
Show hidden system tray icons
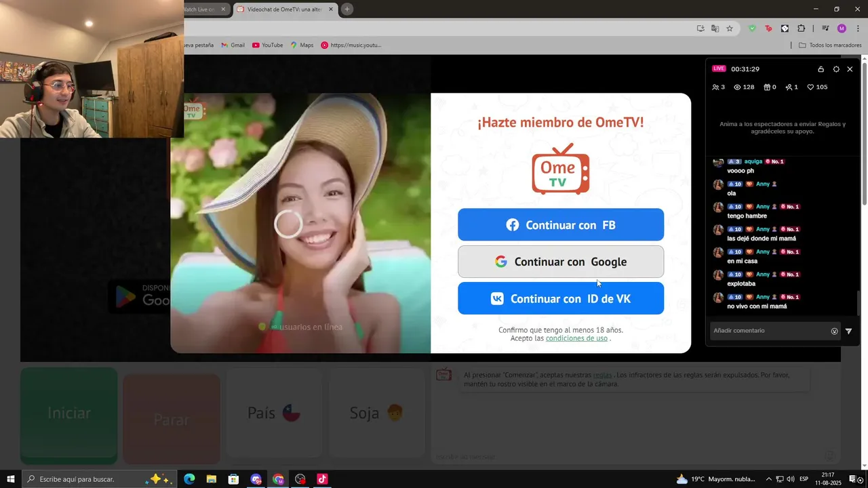coord(768,479)
